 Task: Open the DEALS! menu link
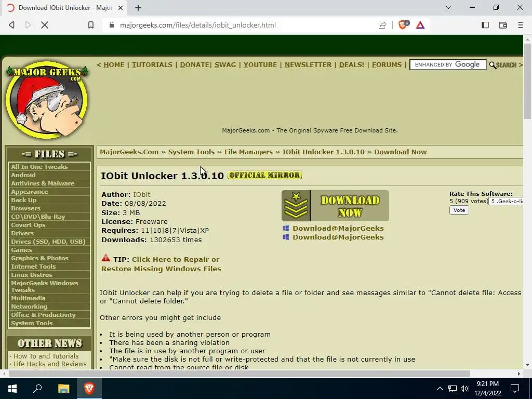pyautogui.click(x=352, y=65)
